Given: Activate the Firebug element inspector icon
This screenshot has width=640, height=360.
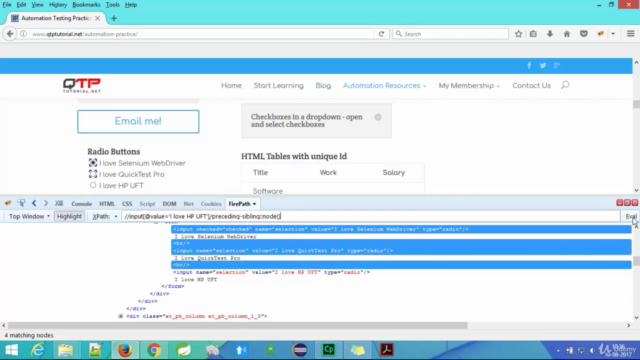Looking at the screenshot, I should [21, 203].
